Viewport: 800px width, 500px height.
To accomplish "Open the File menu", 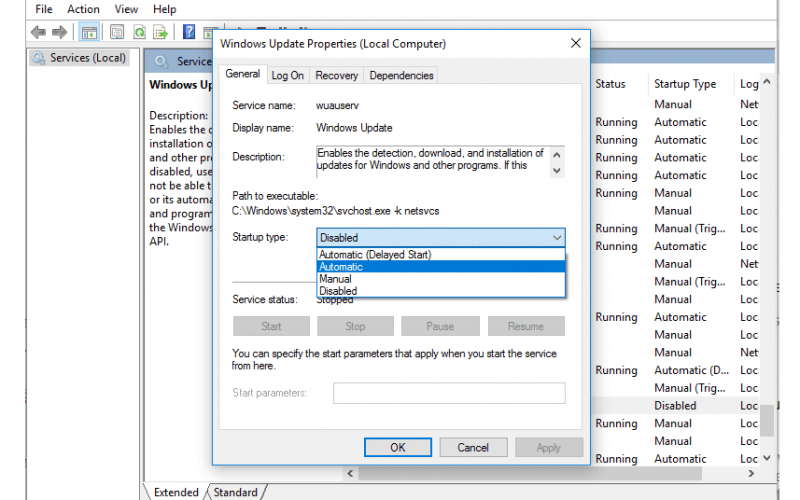I will (43, 9).
